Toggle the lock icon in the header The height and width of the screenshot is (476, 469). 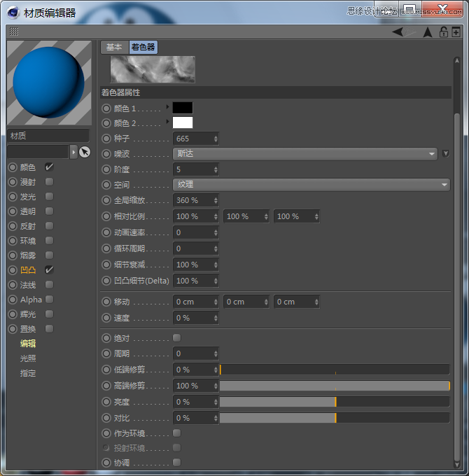[x=443, y=31]
